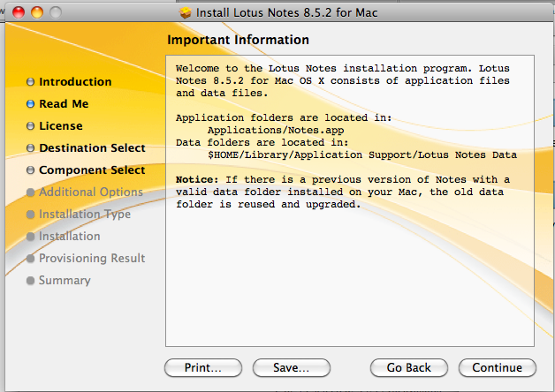
Task: Select the Component Select step
Action: click(x=92, y=170)
